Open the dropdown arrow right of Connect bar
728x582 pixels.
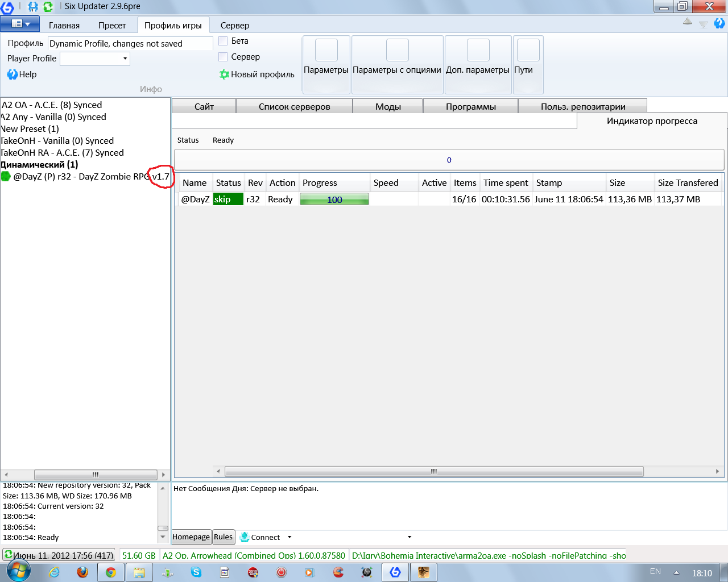click(x=409, y=537)
